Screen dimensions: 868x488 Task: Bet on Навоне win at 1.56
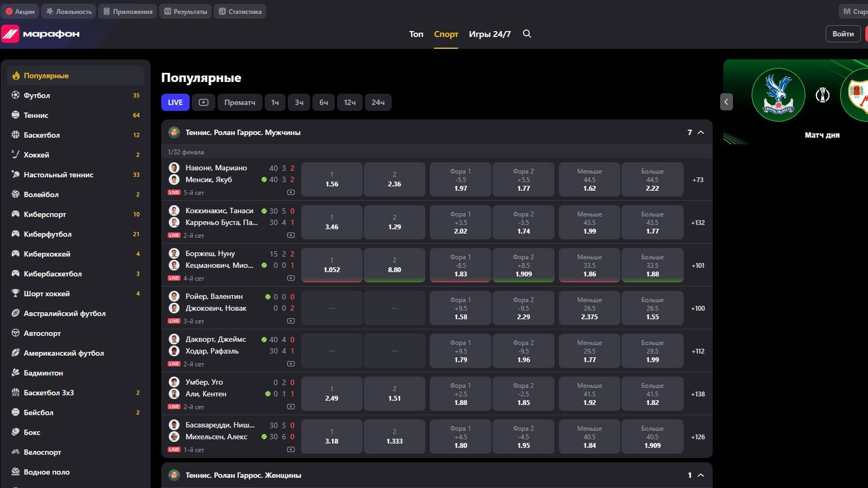click(x=332, y=179)
